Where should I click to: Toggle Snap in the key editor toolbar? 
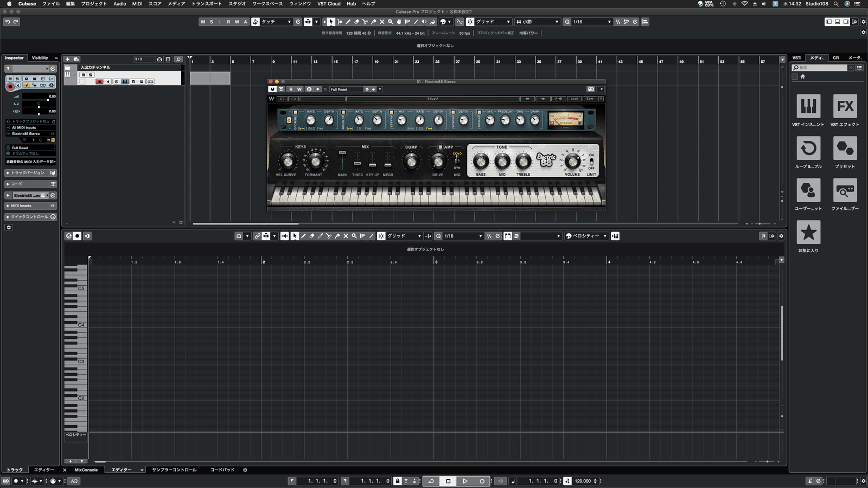(x=381, y=236)
